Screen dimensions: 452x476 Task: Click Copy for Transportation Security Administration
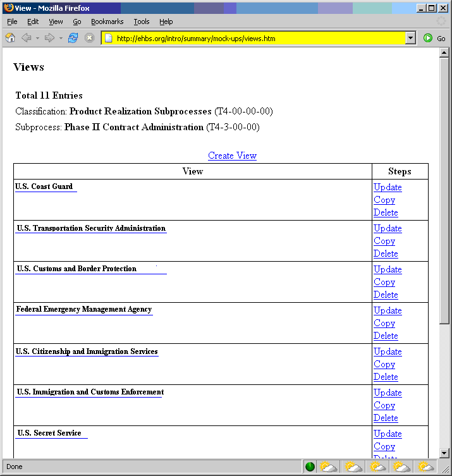point(384,241)
